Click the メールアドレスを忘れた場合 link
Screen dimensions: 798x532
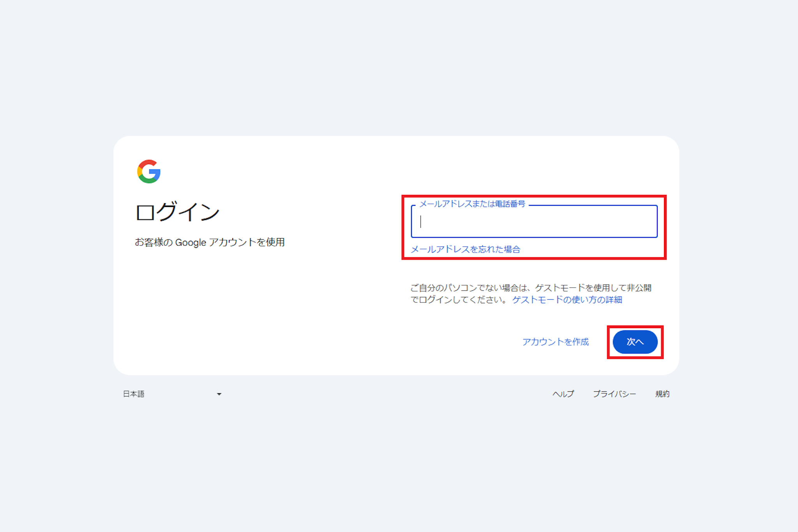tap(466, 249)
